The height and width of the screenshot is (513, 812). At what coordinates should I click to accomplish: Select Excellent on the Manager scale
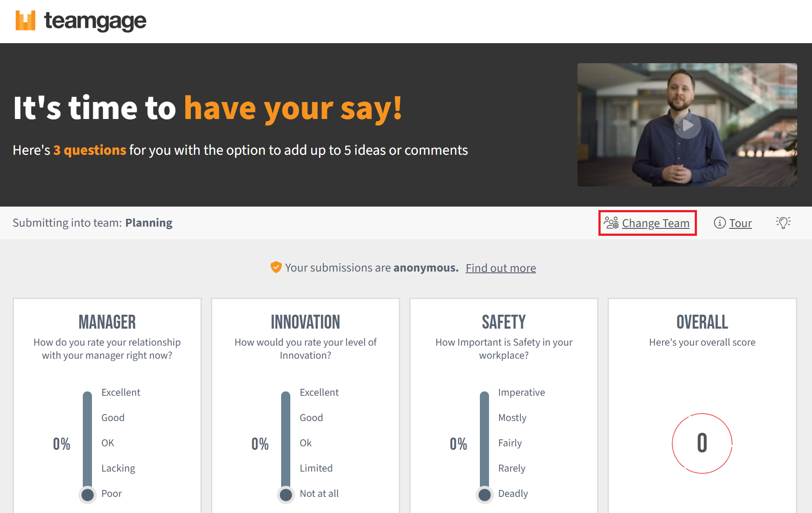point(121,392)
